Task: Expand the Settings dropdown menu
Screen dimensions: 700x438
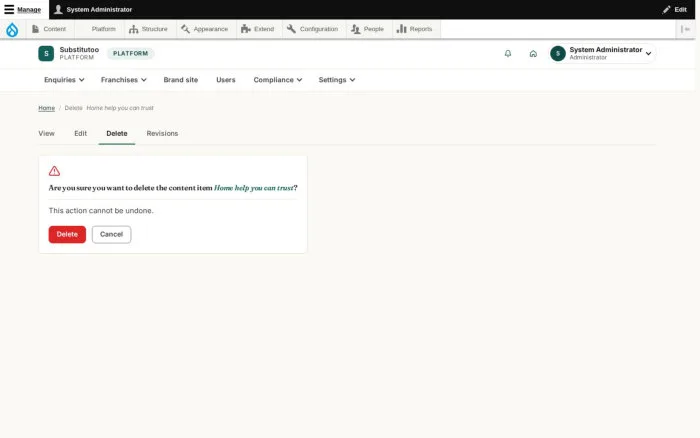Action: point(337,80)
